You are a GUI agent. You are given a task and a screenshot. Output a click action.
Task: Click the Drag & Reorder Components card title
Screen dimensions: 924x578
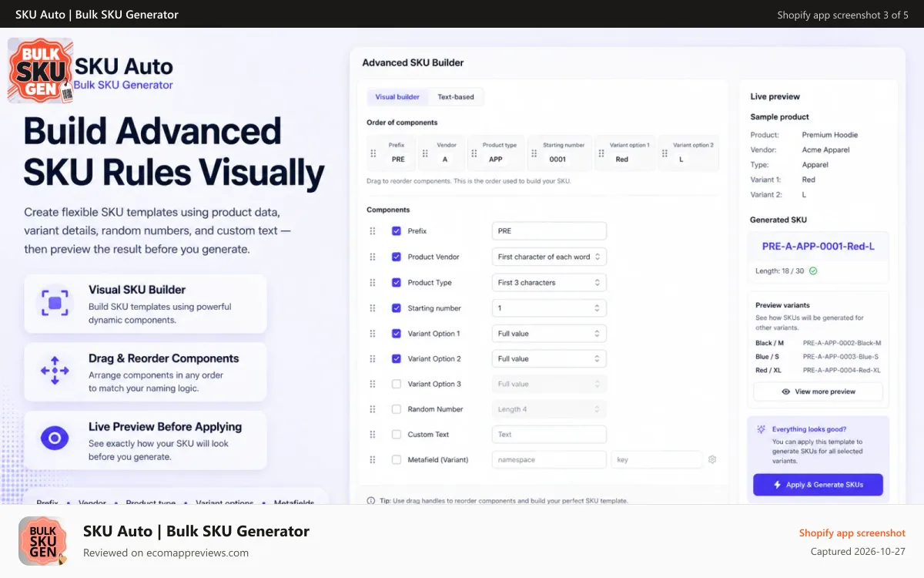click(x=164, y=358)
